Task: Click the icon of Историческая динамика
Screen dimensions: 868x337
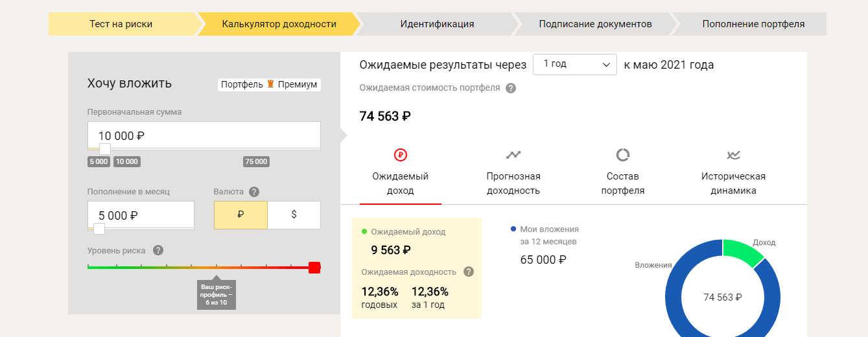Action: [x=734, y=155]
